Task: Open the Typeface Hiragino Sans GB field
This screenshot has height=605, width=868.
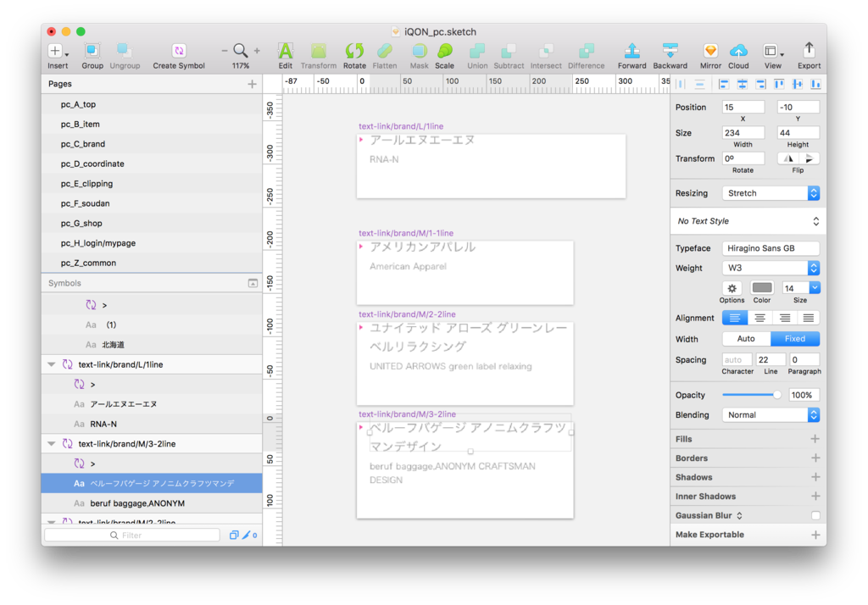Action: coord(771,248)
